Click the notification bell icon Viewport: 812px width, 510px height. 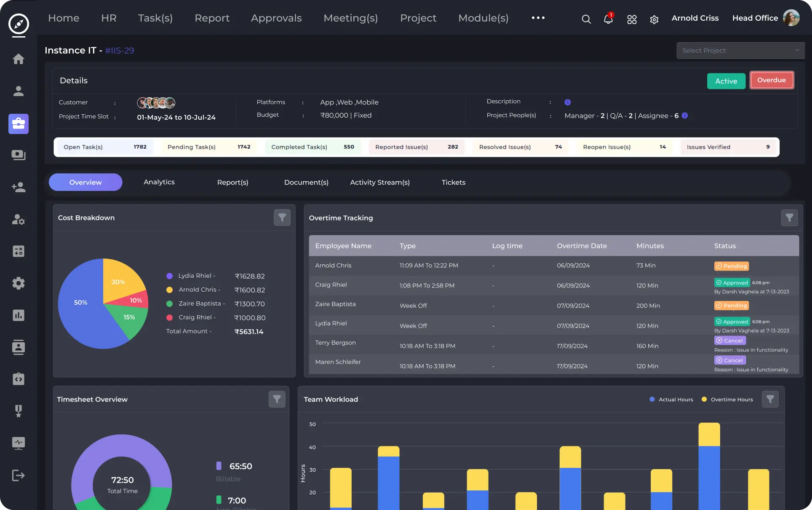point(608,19)
